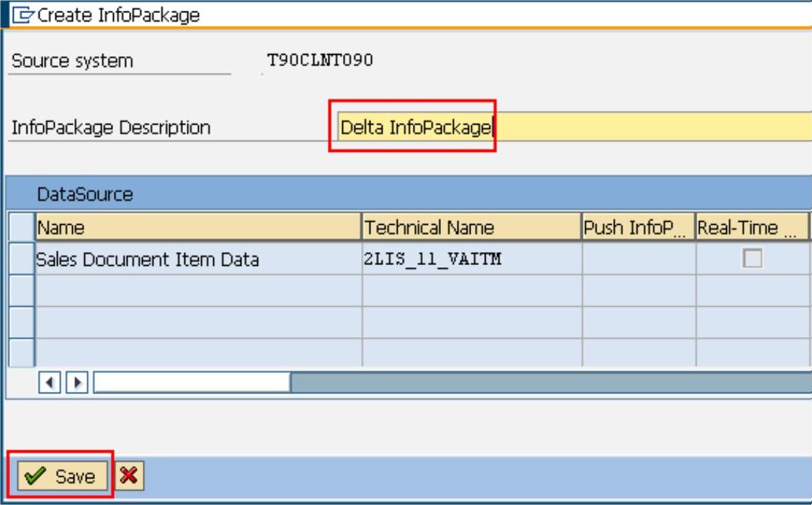812x505 pixels.
Task: Select the Sales Document Item Data row selector
Action: click(x=23, y=259)
